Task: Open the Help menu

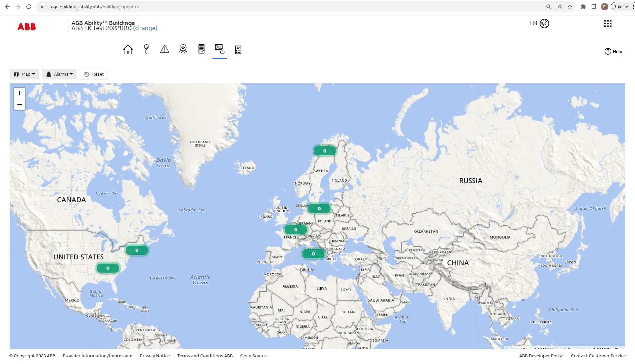Action: click(x=613, y=51)
